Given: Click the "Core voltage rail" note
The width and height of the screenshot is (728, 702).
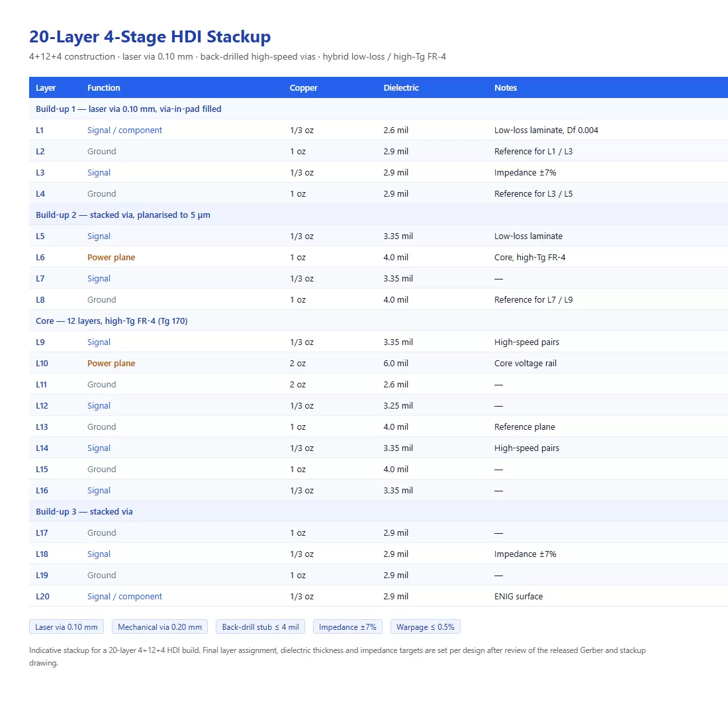Looking at the screenshot, I should [x=525, y=364].
